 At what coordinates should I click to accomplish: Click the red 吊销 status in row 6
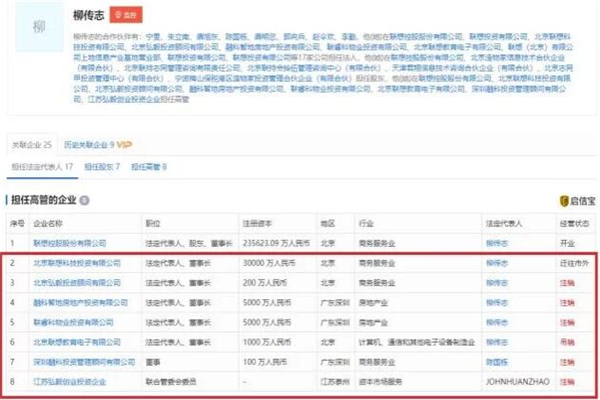[x=567, y=342]
